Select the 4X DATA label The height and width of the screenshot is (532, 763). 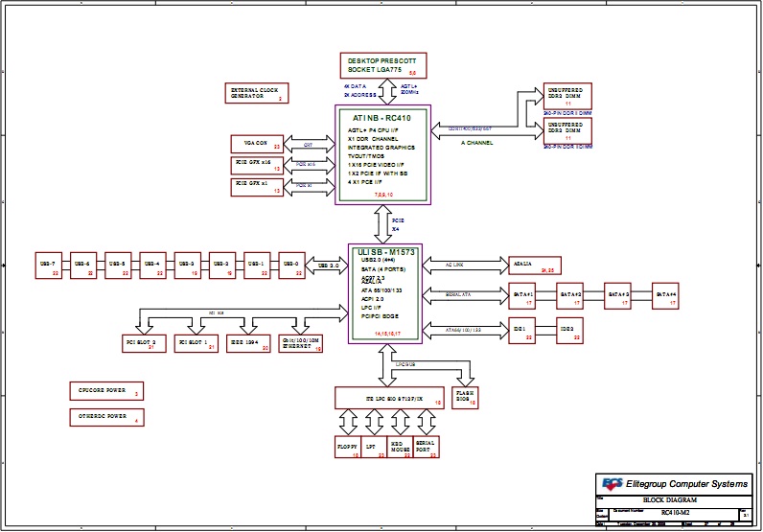355,86
